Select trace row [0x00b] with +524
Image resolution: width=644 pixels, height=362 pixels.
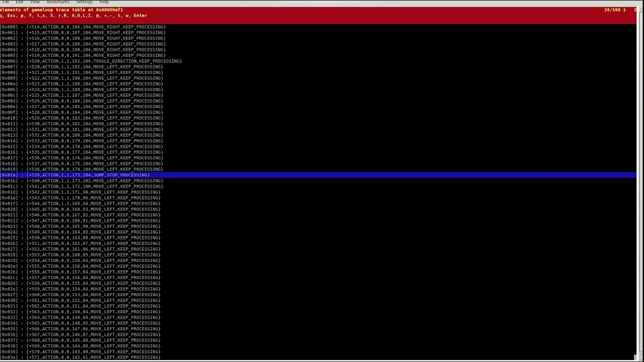click(x=82, y=89)
